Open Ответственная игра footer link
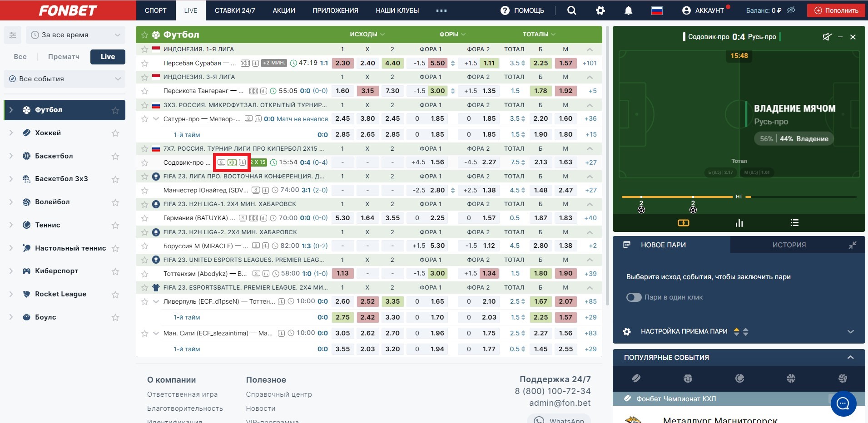The width and height of the screenshot is (868, 423). pos(182,394)
